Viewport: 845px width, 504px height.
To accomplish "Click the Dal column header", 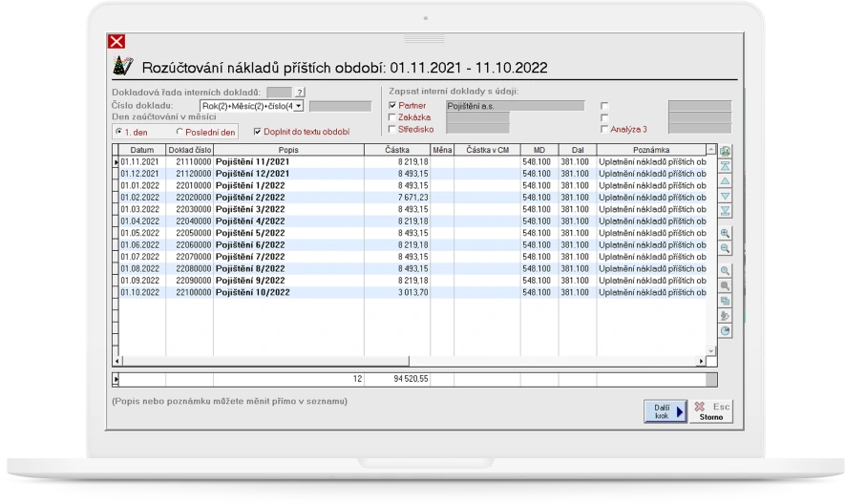I will (x=578, y=150).
